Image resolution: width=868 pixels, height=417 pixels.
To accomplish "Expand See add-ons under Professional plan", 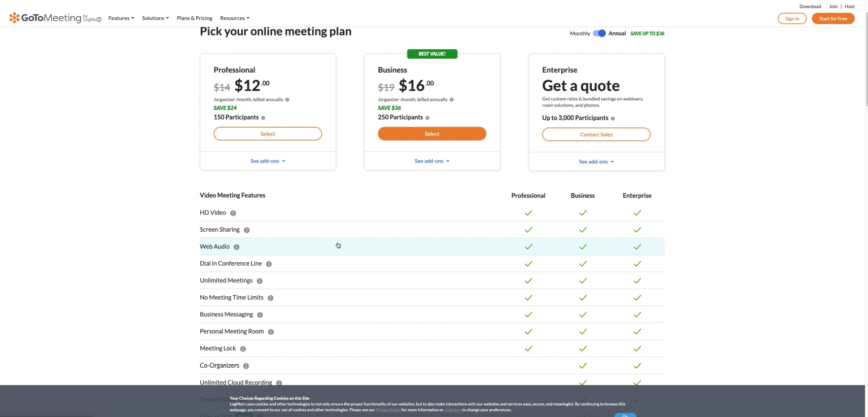I will point(267,161).
